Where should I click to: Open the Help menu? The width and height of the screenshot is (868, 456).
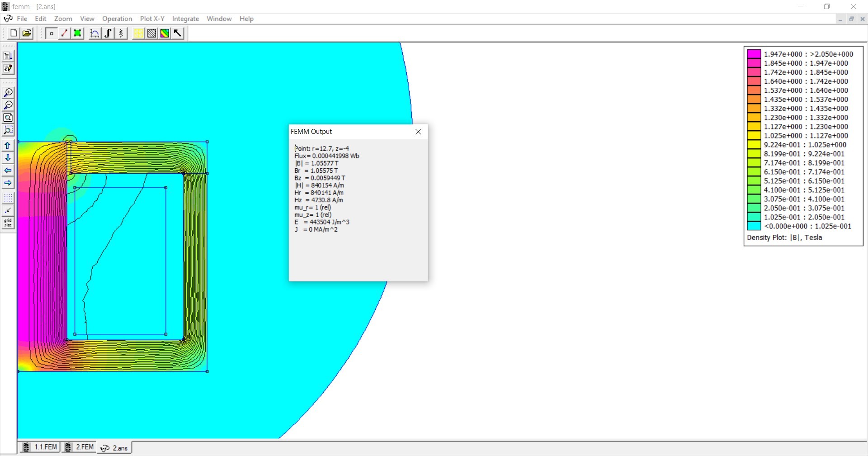(246, 19)
